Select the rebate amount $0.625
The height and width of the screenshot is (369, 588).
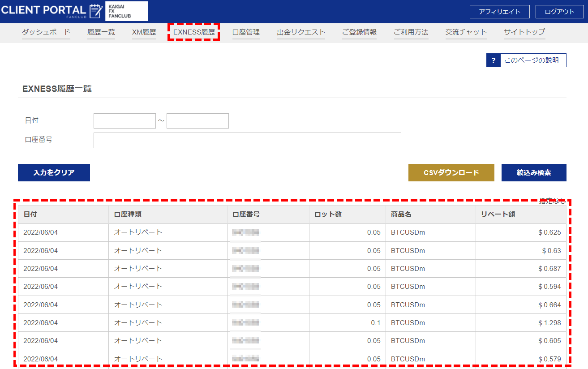click(x=549, y=232)
